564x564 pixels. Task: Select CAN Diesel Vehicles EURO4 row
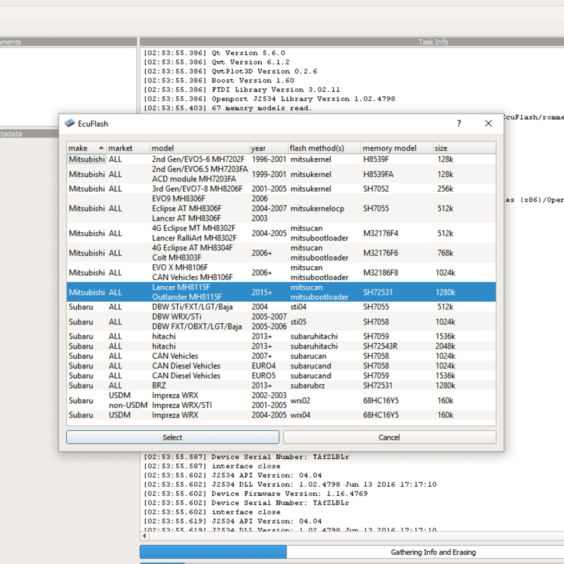pyautogui.click(x=281, y=366)
